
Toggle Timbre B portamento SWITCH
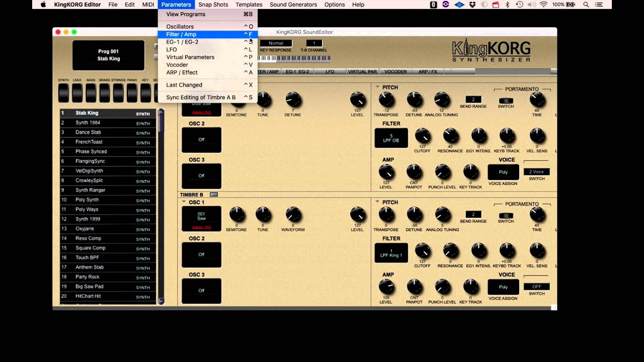pyautogui.click(x=506, y=215)
